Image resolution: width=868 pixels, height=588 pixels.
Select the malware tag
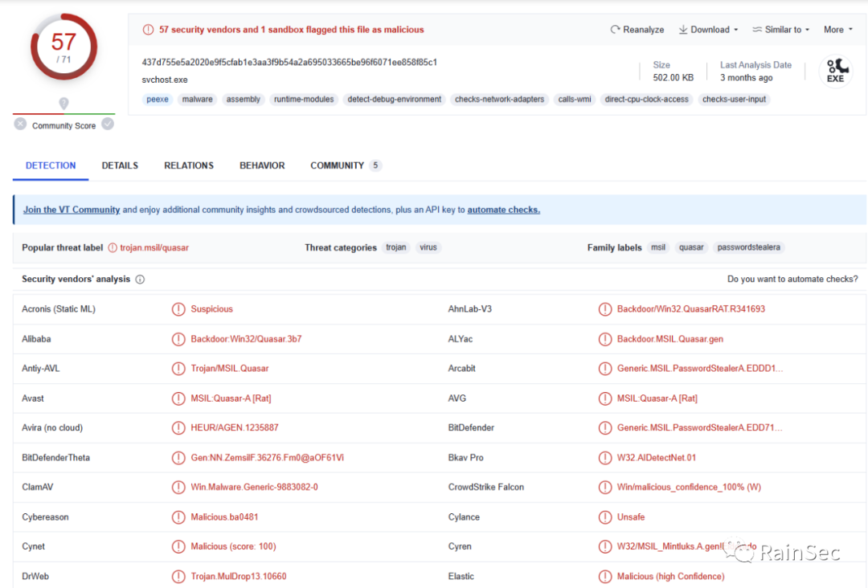[x=197, y=99]
